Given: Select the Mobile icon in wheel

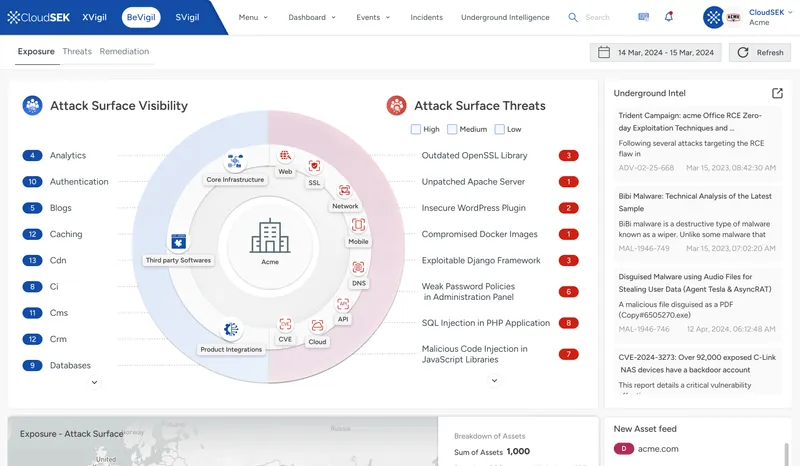Looking at the screenshot, I should pos(358,225).
